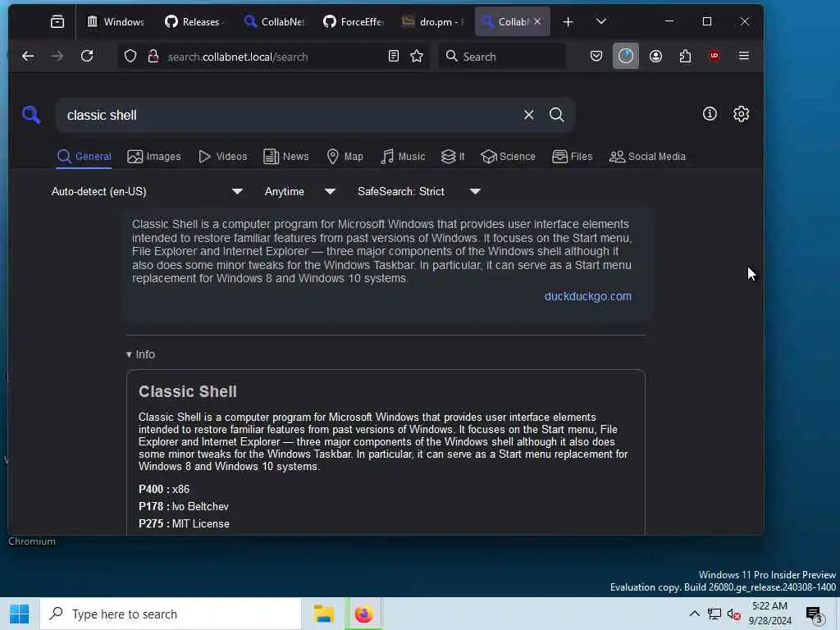Open tracking protection shield icon
Image resolution: width=840 pixels, height=630 pixels.
[130, 57]
